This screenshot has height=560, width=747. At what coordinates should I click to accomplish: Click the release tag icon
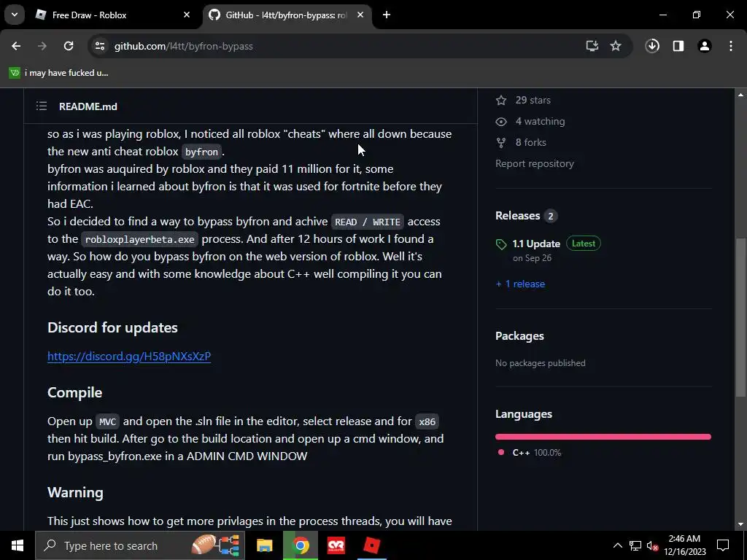point(501,245)
